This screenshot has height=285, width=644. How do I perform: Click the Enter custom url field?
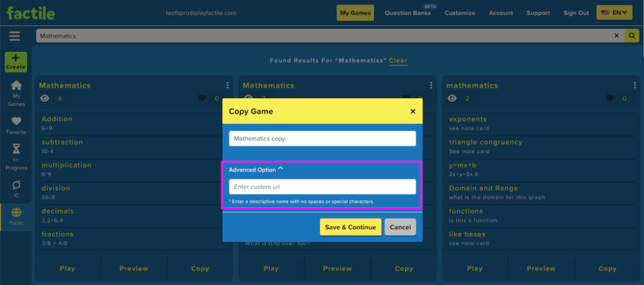[x=323, y=187]
